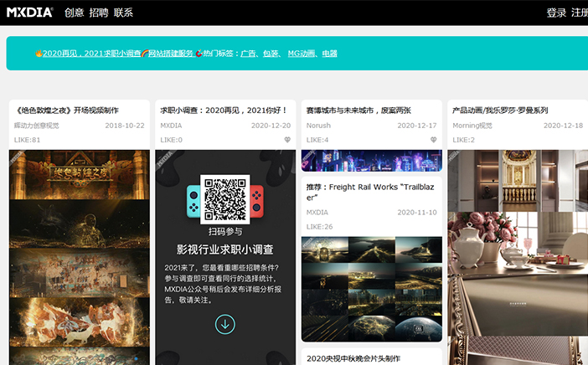Screen dimensions: 588x365
Task: Click author Morning视觉
Action: tap(472, 126)
